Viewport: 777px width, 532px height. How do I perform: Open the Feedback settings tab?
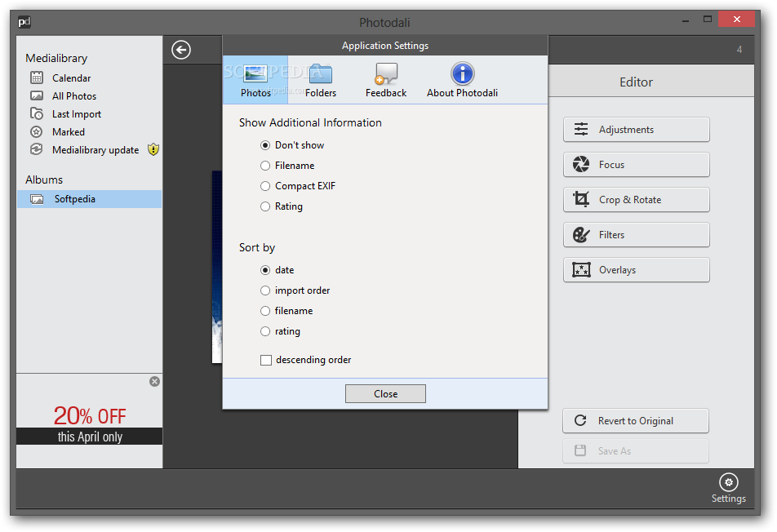pos(386,80)
